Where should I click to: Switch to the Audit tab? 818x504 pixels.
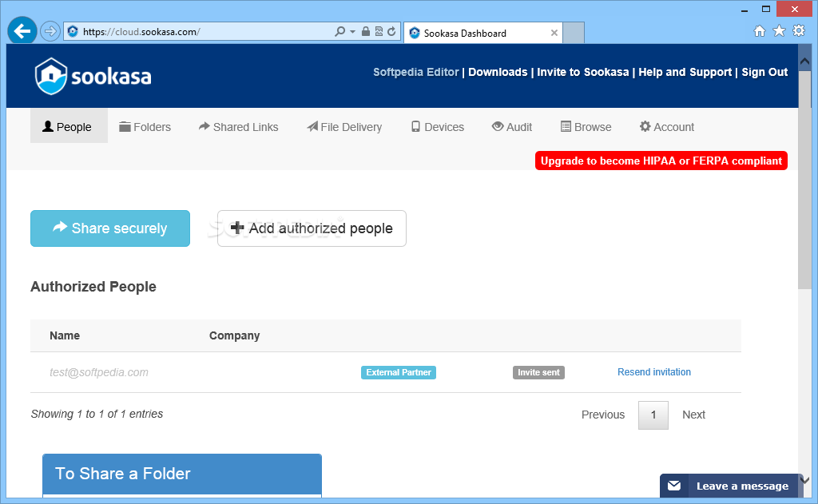tap(512, 127)
